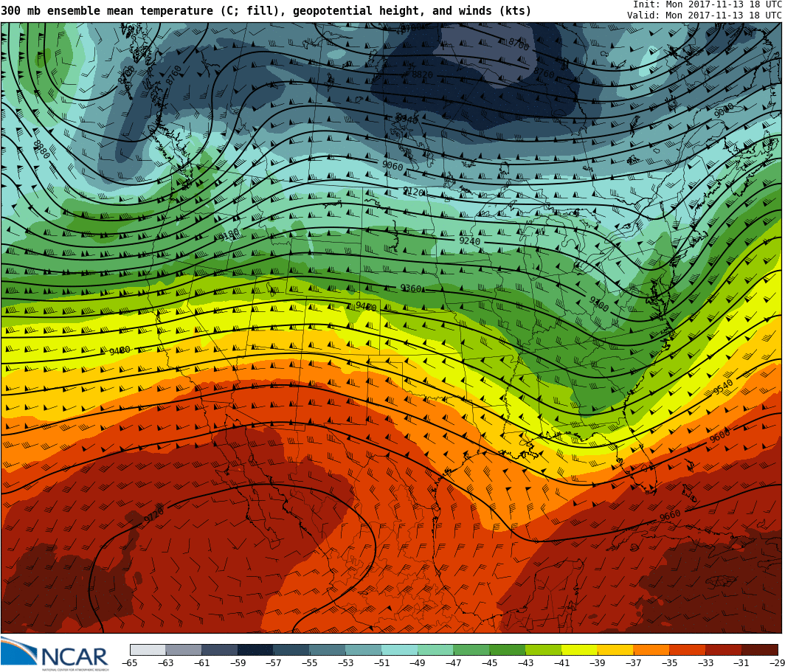Click the orange swatch between -37 and -35
The height and width of the screenshot is (672, 785).
coord(651,649)
